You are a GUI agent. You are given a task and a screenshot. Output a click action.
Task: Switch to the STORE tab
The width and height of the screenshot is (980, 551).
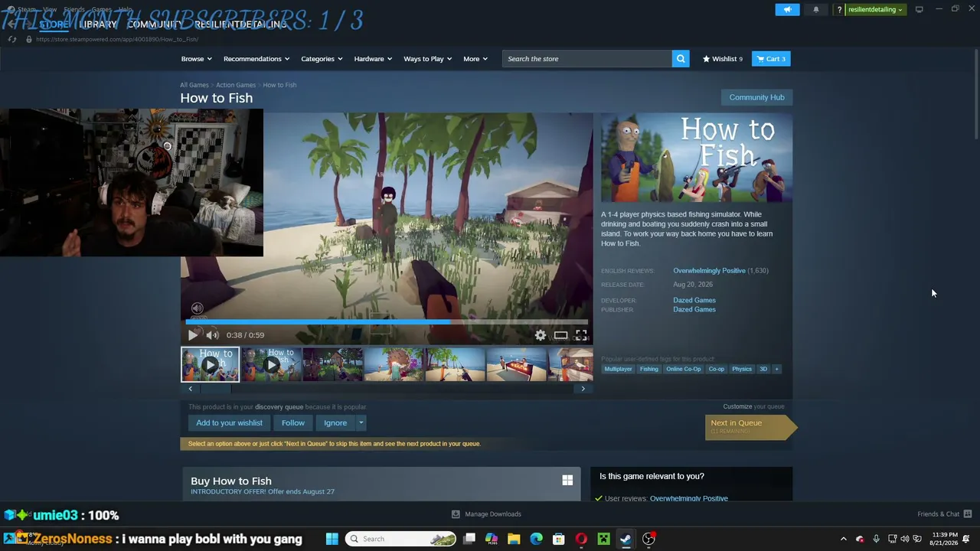(54, 24)
